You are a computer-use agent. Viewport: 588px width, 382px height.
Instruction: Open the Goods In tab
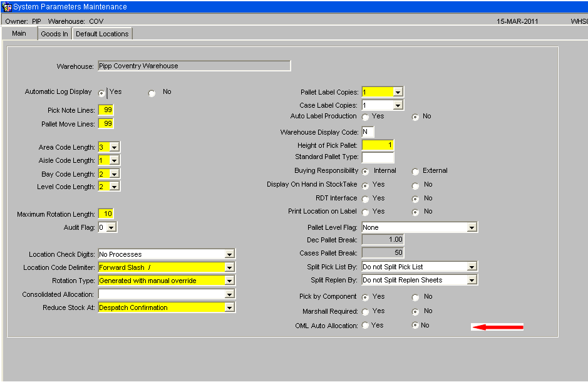point(54,34)
